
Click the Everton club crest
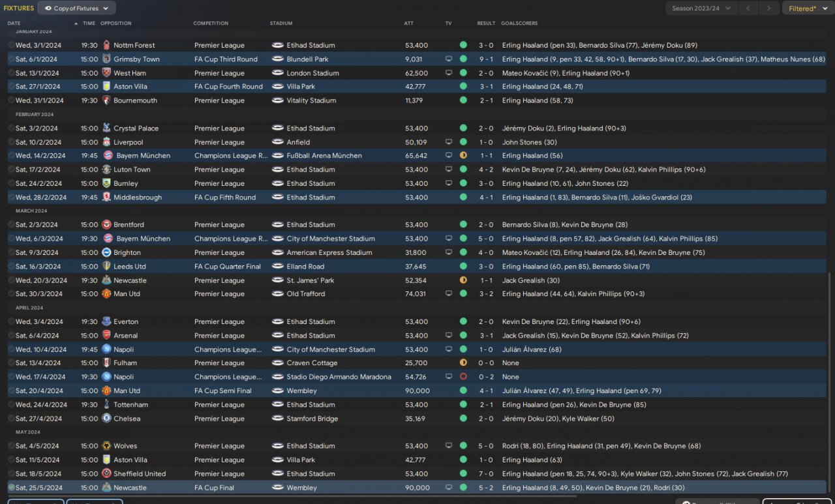(x=106, y=321)
